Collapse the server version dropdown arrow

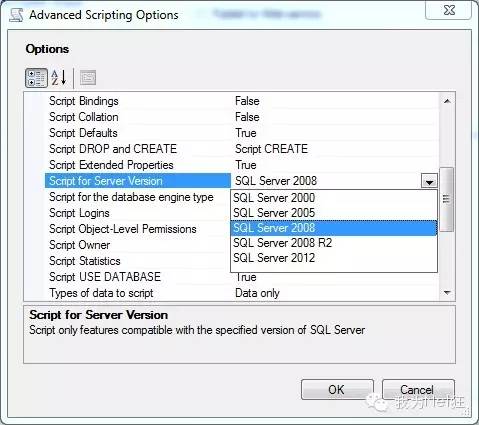pyautogui.click(x=429, y=181)
